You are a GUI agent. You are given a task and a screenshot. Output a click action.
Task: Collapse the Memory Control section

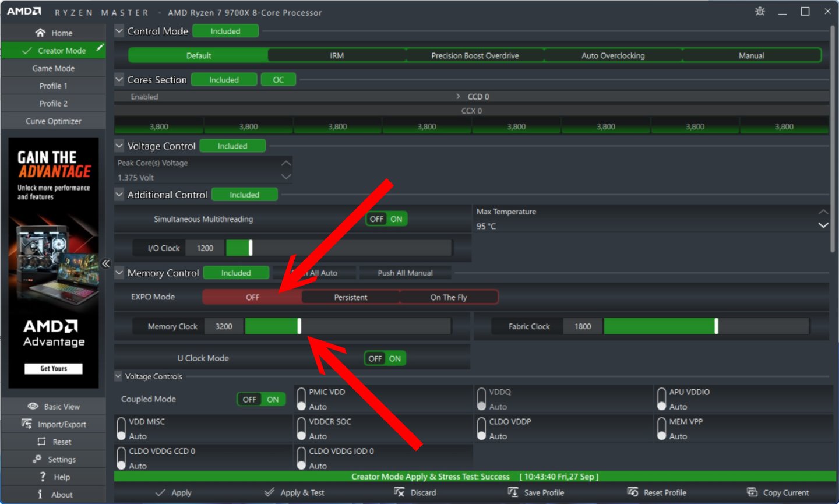pos(119,272)
